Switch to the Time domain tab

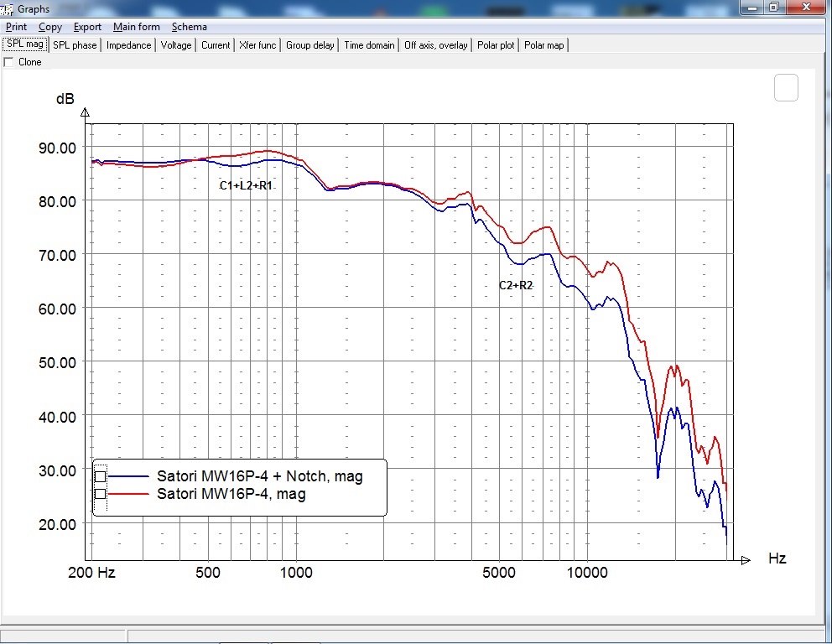pos(369,45)
